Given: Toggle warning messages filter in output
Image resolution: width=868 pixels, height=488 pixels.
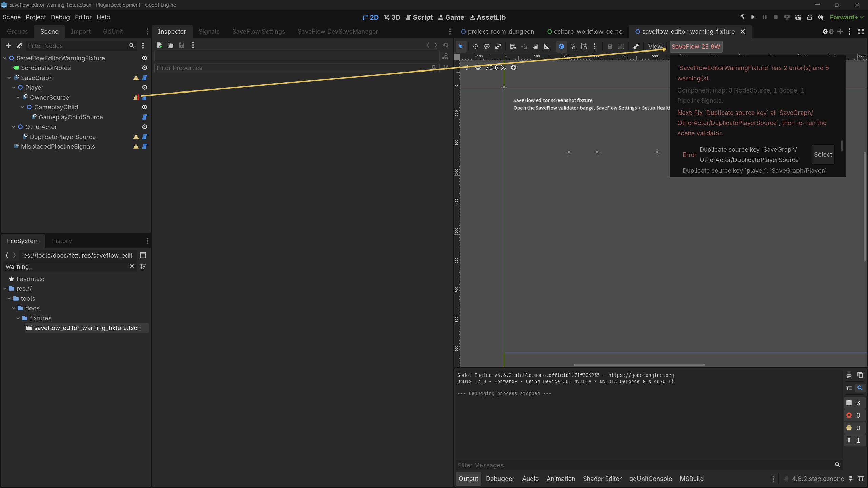Looking at the screenshot, I should point(854,428).
